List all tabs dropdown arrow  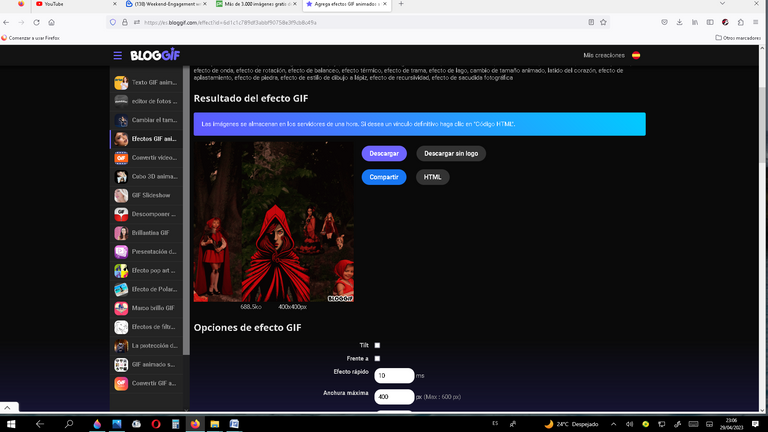722,4
